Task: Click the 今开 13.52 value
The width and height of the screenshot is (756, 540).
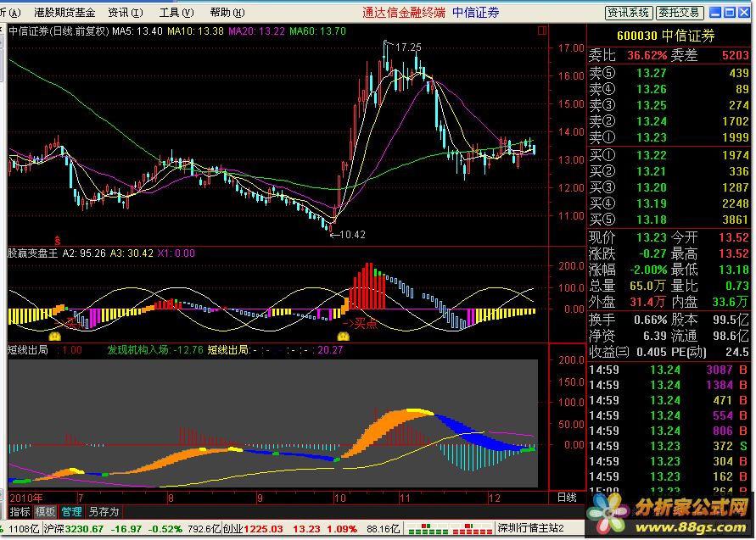Action: [x=734, y=237]
